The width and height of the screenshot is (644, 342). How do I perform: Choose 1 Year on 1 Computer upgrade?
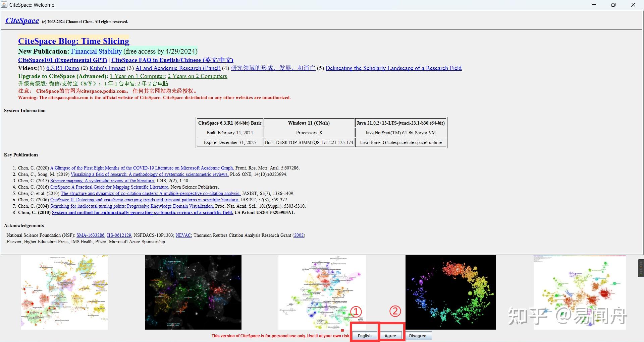pyautogui.click(x=138, y=76)
